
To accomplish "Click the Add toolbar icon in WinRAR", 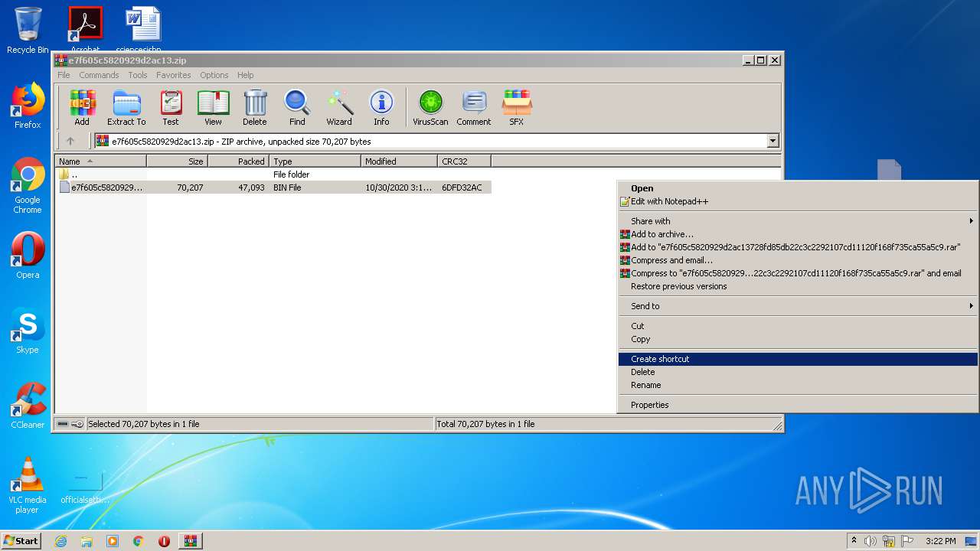I will [x=82, y=108].
